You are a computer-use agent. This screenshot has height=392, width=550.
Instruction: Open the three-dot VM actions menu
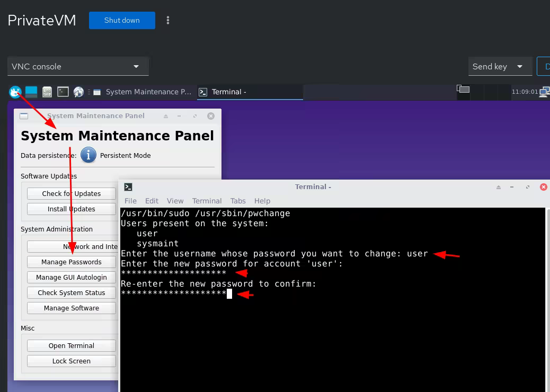(x=168, y=20)
